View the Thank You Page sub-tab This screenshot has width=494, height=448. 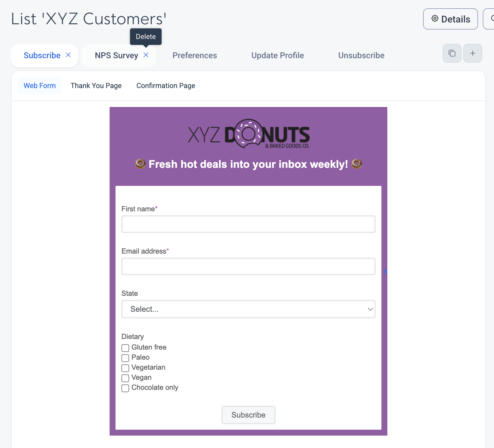coord(96,86)
